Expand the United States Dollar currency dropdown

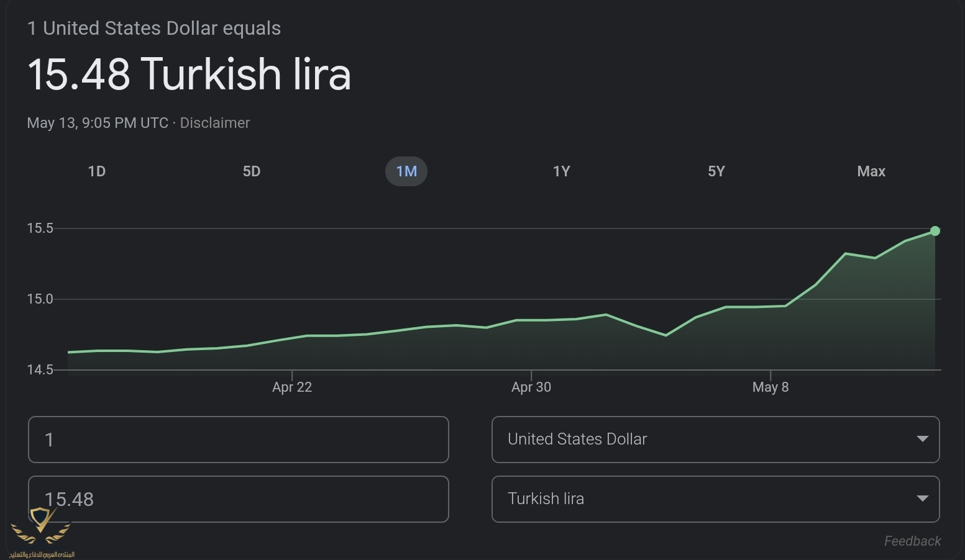coord(715,440)
